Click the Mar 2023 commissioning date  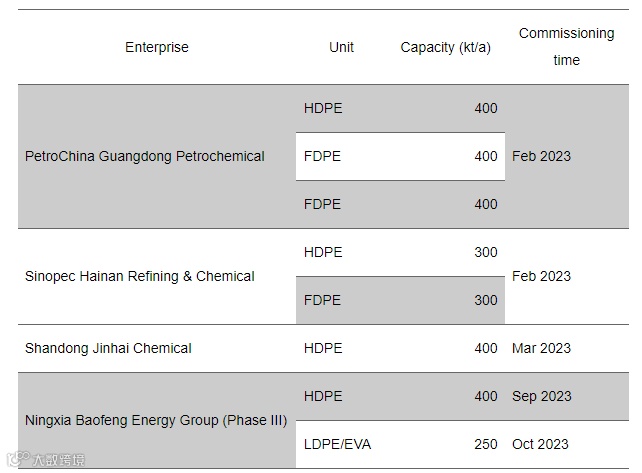point(541,348)
